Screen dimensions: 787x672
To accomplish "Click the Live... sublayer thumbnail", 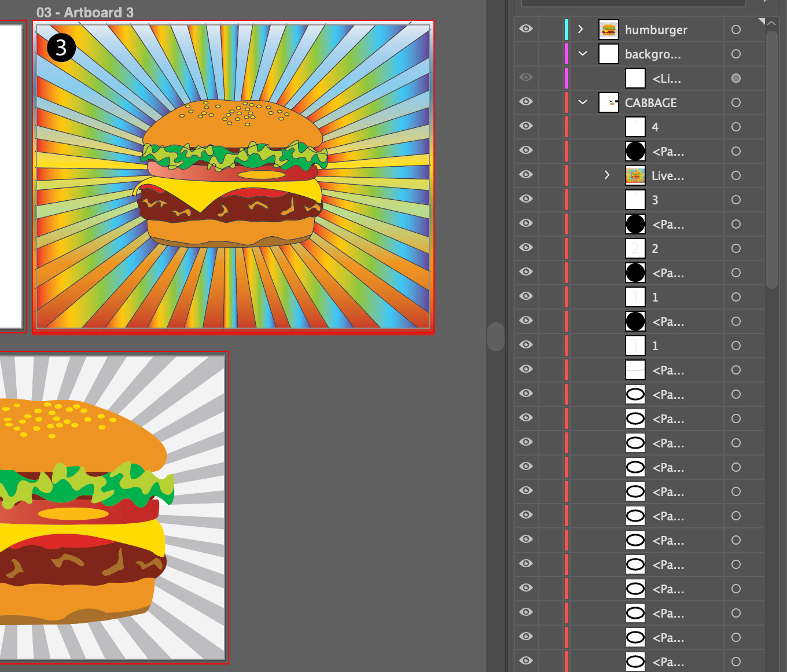I will click(x=635, y=175).
